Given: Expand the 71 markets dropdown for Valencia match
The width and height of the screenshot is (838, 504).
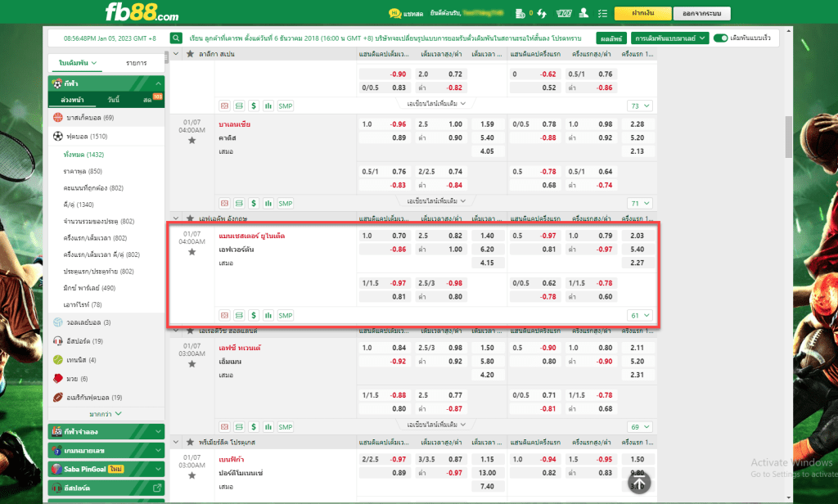Looking at the screenshot, I should click(x=640, y=203).
